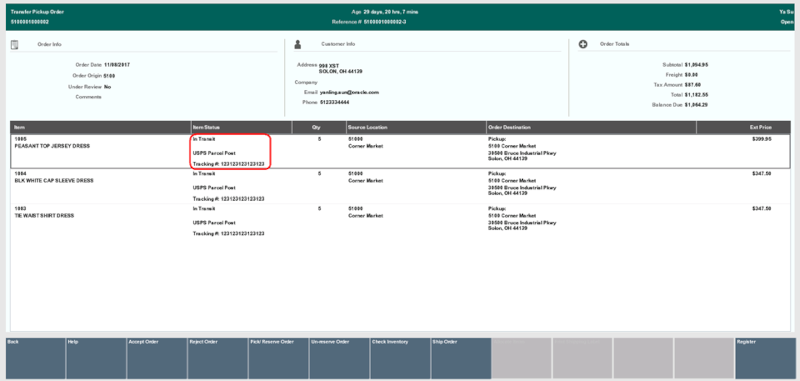
Task: Click the Un-reserve Order button
Action: (x=339, y=358)
